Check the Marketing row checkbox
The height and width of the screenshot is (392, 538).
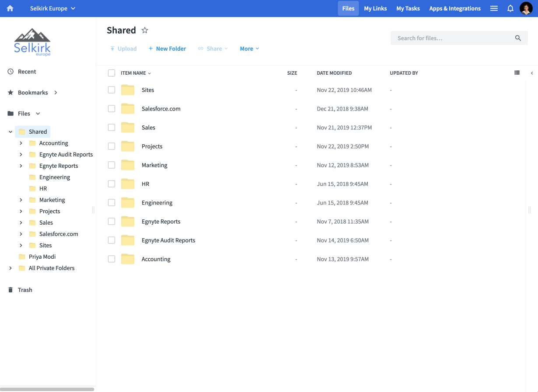tap(112, 165)
